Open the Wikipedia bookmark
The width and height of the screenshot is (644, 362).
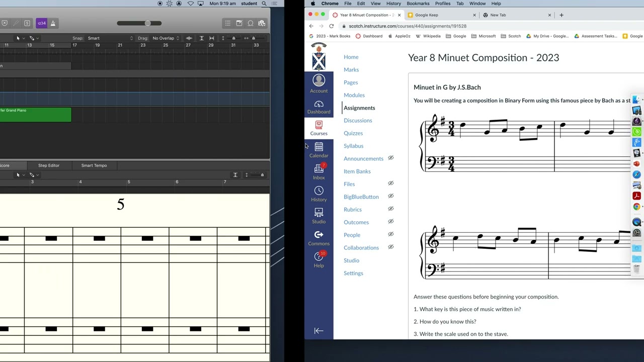428,36
